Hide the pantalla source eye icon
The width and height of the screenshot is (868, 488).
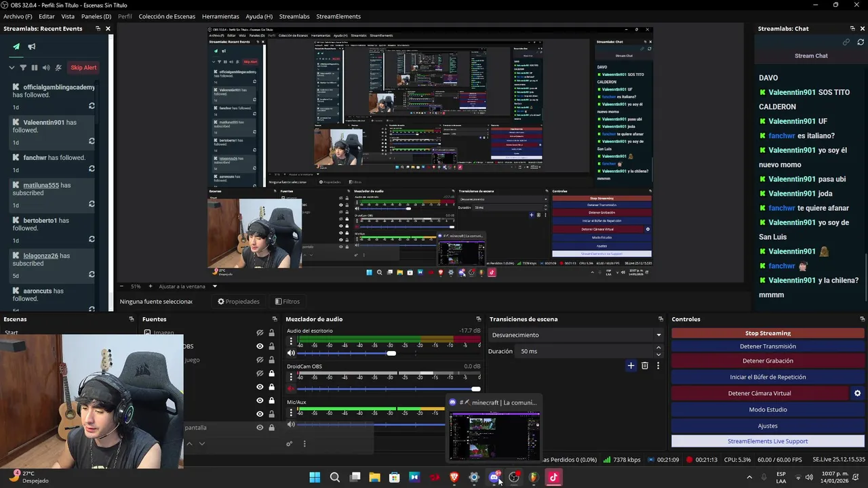point(260,428)
